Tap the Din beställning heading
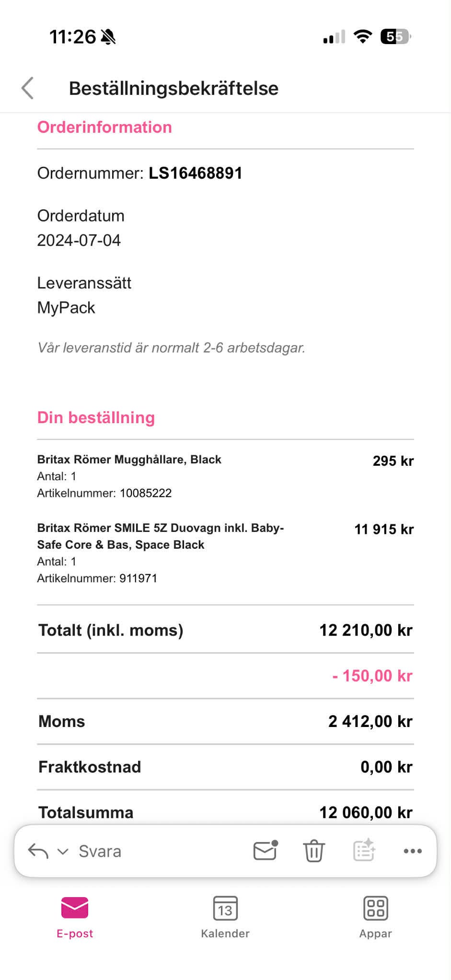 pos(96,418)
